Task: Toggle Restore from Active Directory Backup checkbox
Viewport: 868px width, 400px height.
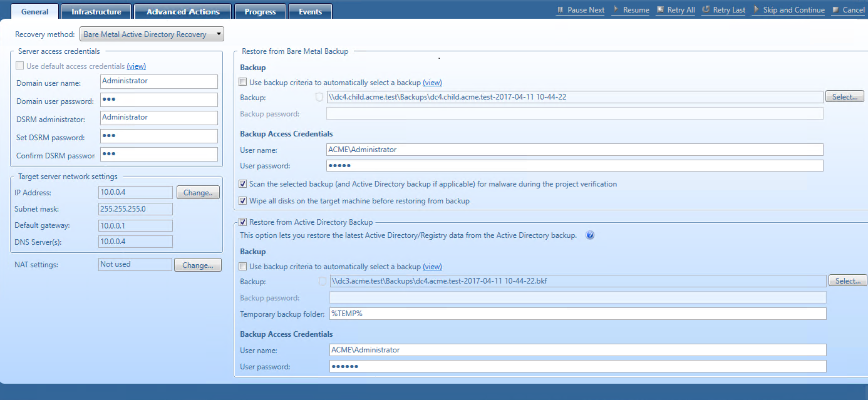Action: [243, 222]
